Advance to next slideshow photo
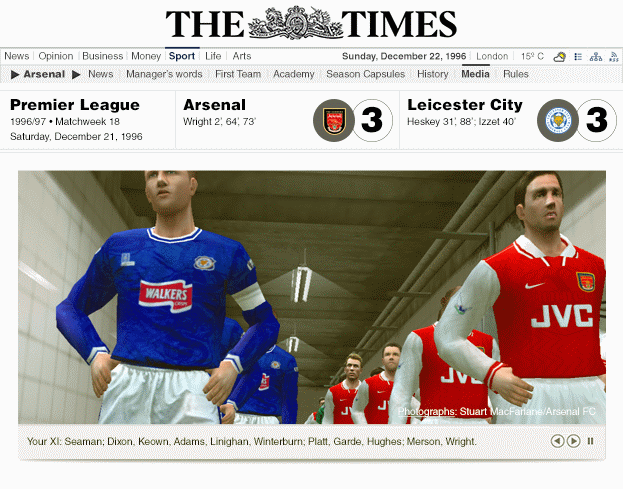The width and height of the screenshot is (623, 489). click(x=573, y=441)
